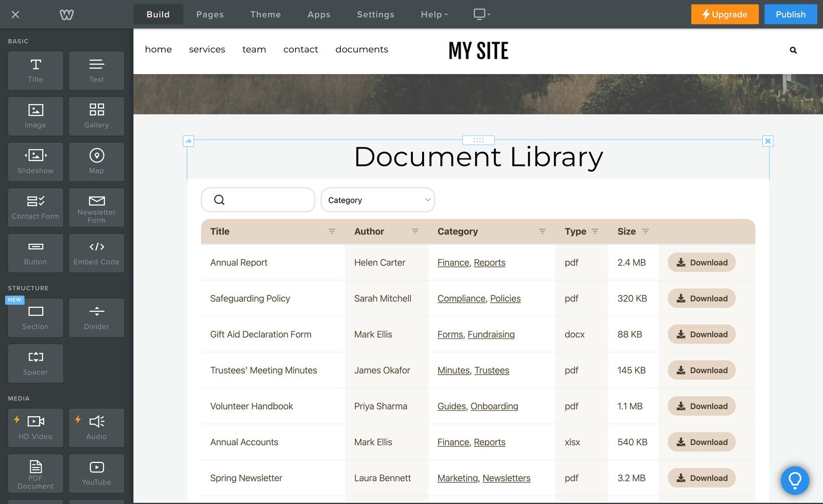Add an Embed Code element

pyautogui.click(x=96, y=253)
